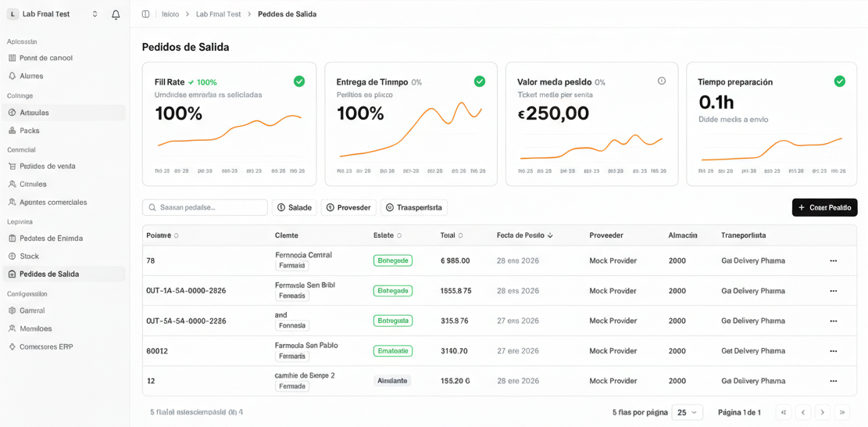Click the black Crear Pedido button
The image size is (868, 427).
(x=825, y=208)
